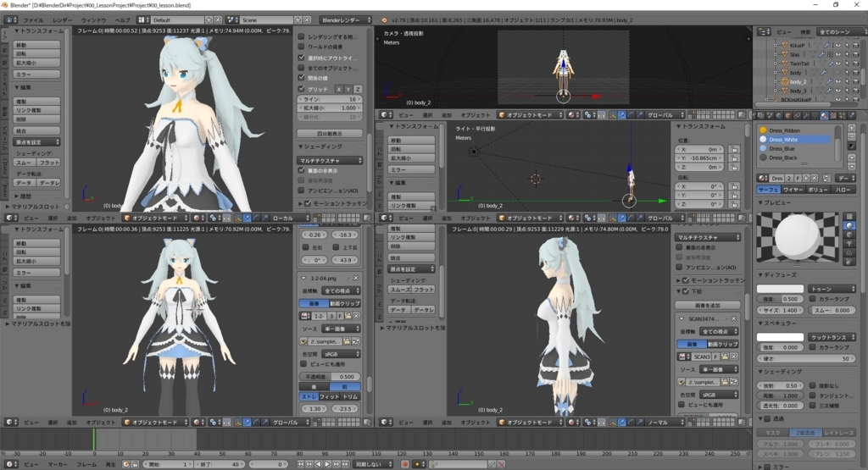Click the scene icon beside Scene field
Viewport: 868px width, 470px height.
coord(232,20)
